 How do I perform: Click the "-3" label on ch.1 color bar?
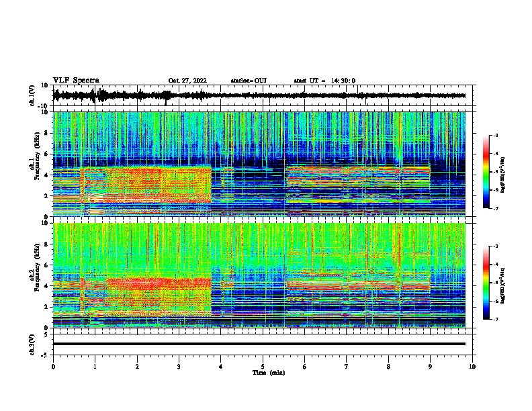(495, 135)
